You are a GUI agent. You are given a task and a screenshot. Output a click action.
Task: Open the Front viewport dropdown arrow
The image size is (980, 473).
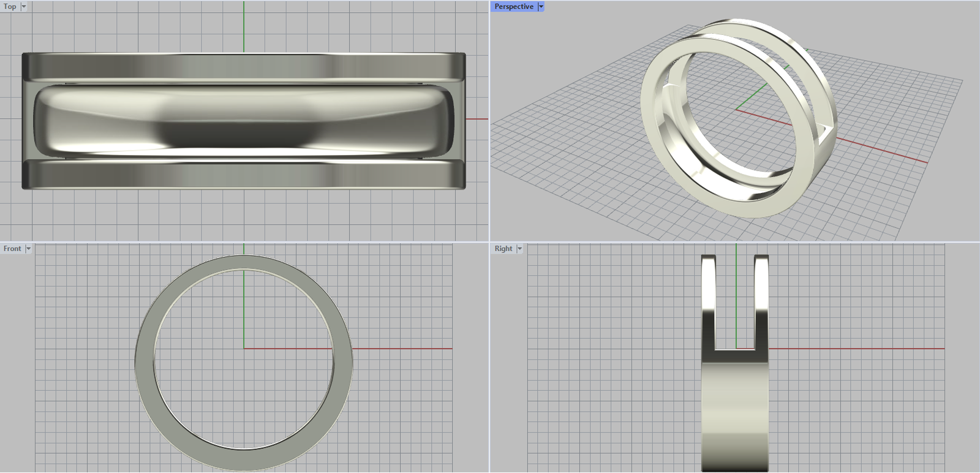(28, 249)
